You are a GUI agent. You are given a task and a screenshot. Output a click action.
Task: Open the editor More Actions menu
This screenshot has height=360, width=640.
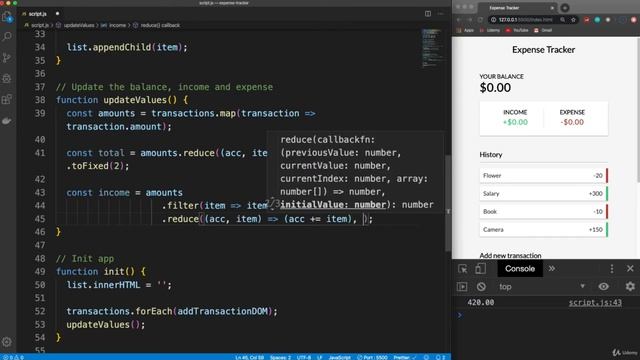[440, 13]
